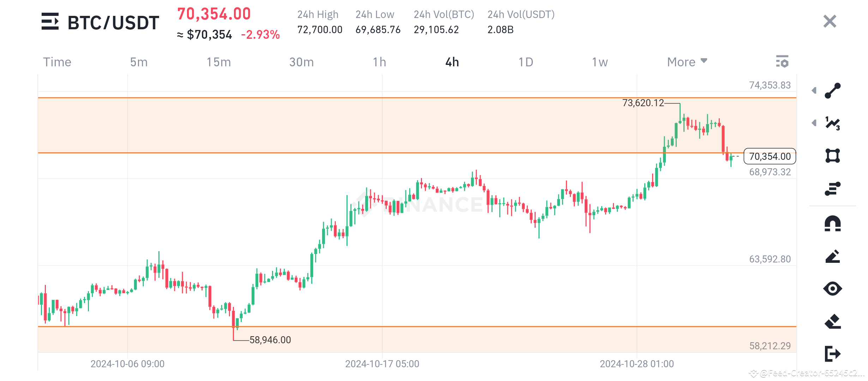Select the 15m interval tab
Viewport: 868px width, 381px height.
click(x=219, y=62)
